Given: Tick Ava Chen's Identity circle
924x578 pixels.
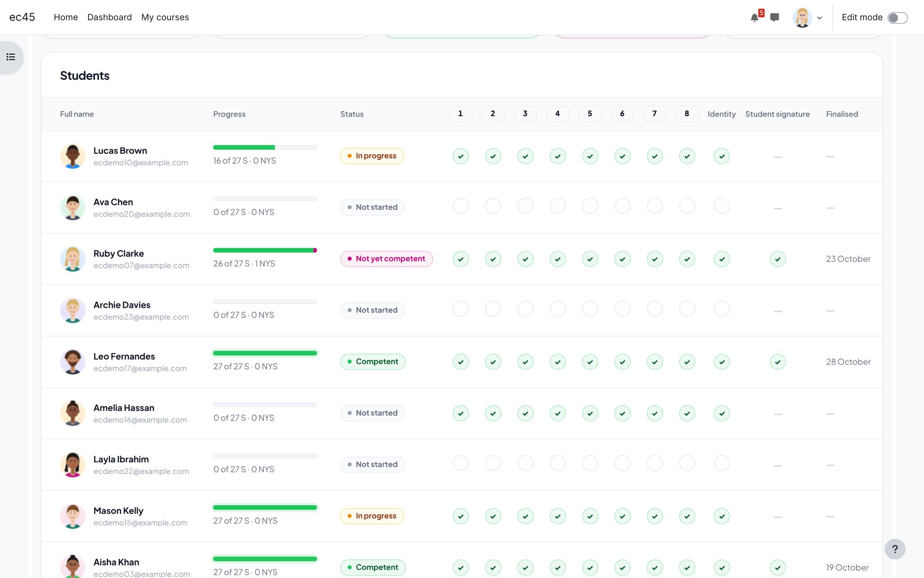Looking at the screenshot, I should [721, 206].
